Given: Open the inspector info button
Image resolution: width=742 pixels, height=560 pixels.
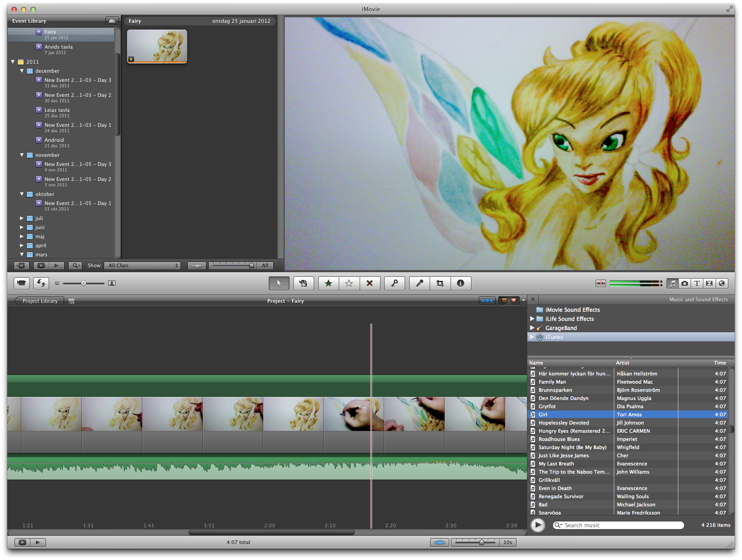Looking at the screenshot, I should [461, 283].
